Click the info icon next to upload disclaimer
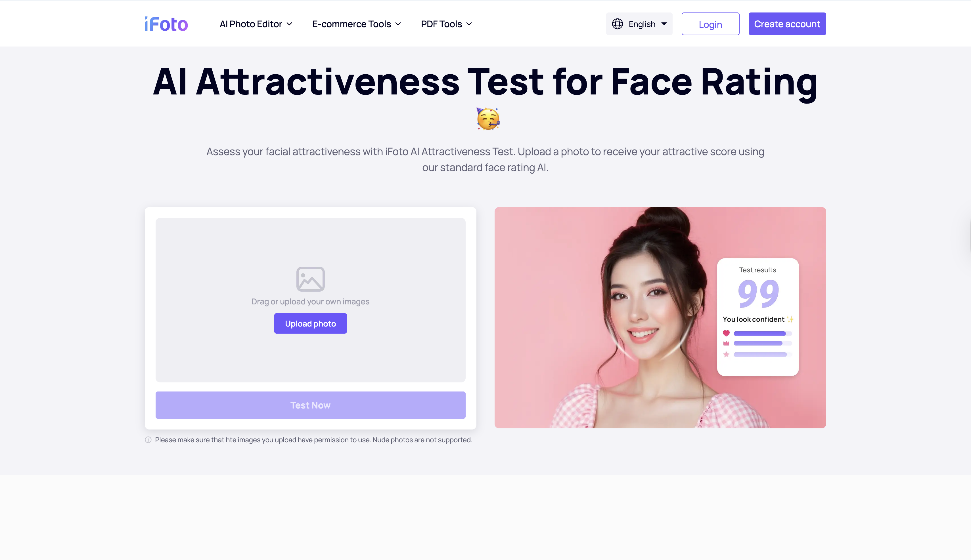 [148, 440]
